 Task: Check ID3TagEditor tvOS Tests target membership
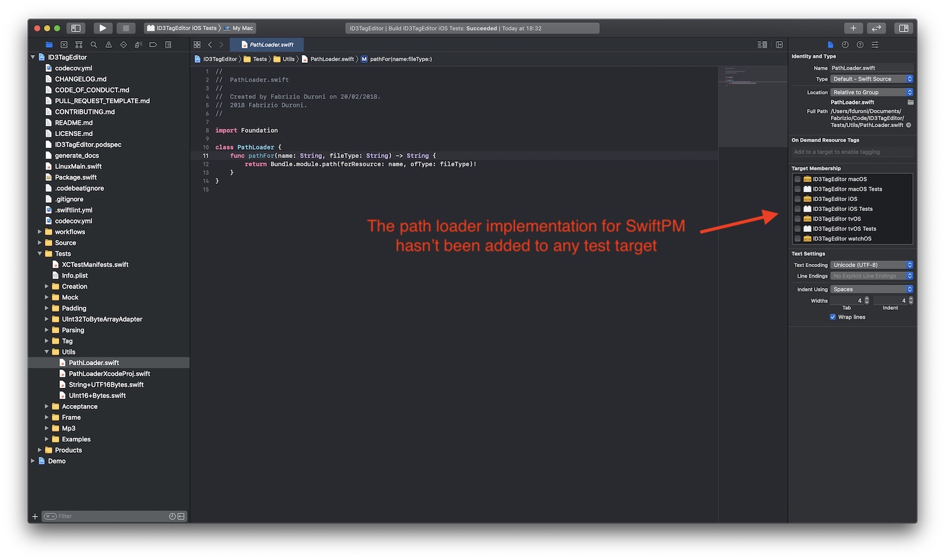pos(798,229)
